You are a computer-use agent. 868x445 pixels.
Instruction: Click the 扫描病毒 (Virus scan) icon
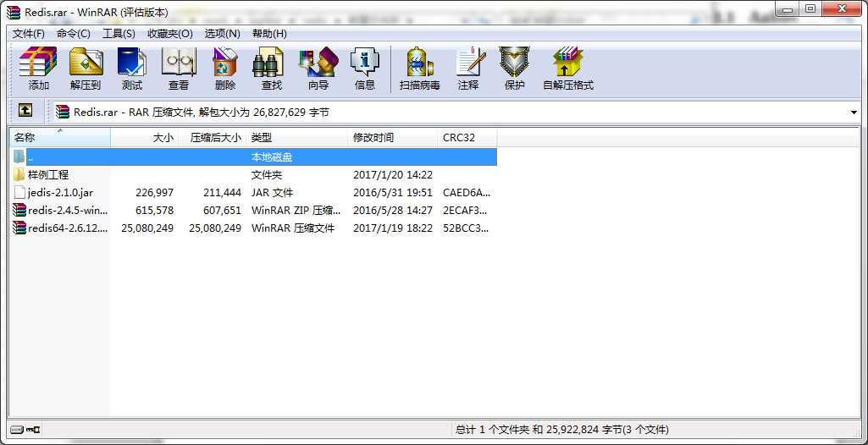tap(420, 62)
